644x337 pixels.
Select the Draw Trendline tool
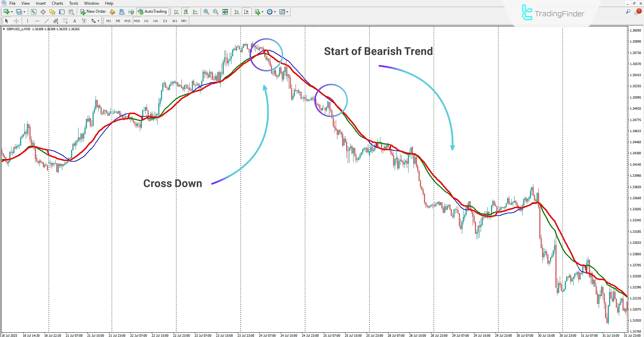pos(46,21)
